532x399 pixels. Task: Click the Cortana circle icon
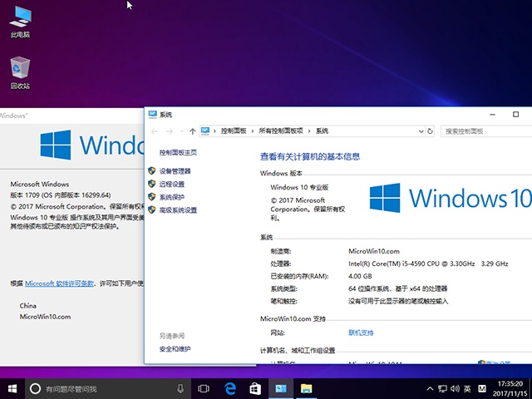[x=35, y=388]
